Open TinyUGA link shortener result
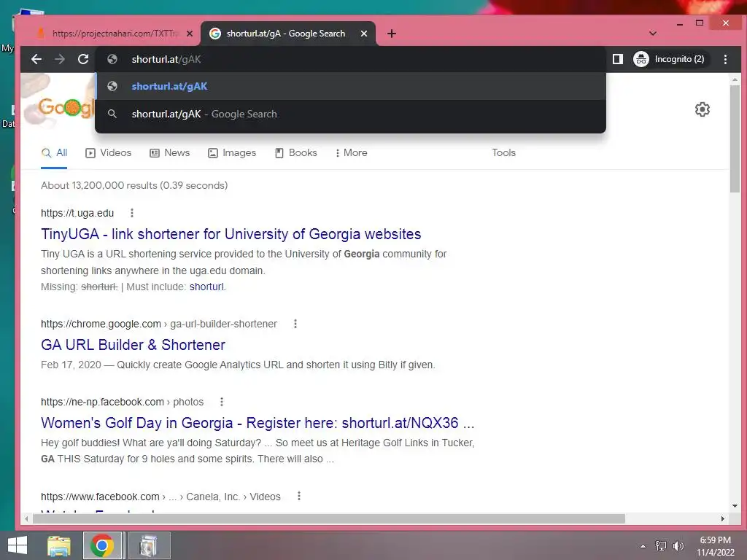The height and width of the screenshot is (560, 747). tap(231, 234)
